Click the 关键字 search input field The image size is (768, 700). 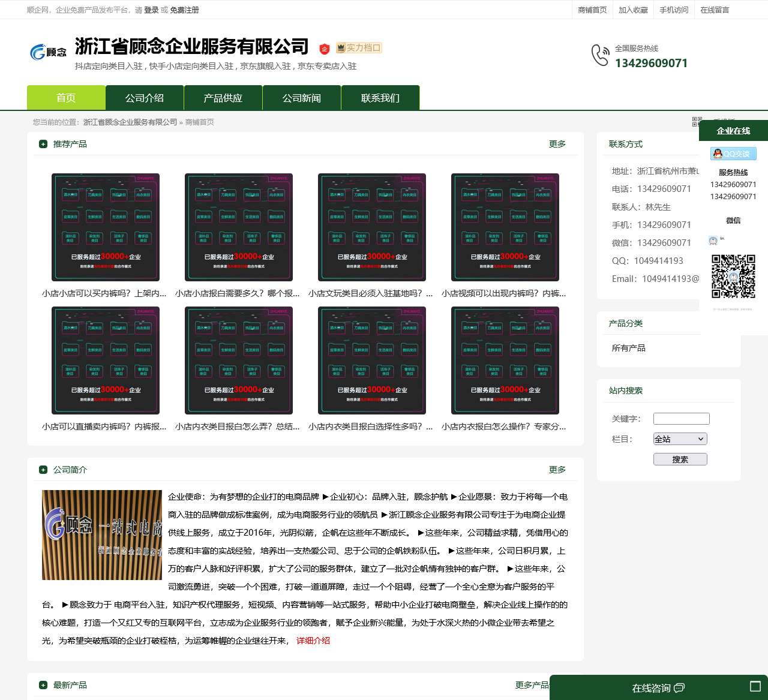(x=681, y=418)
